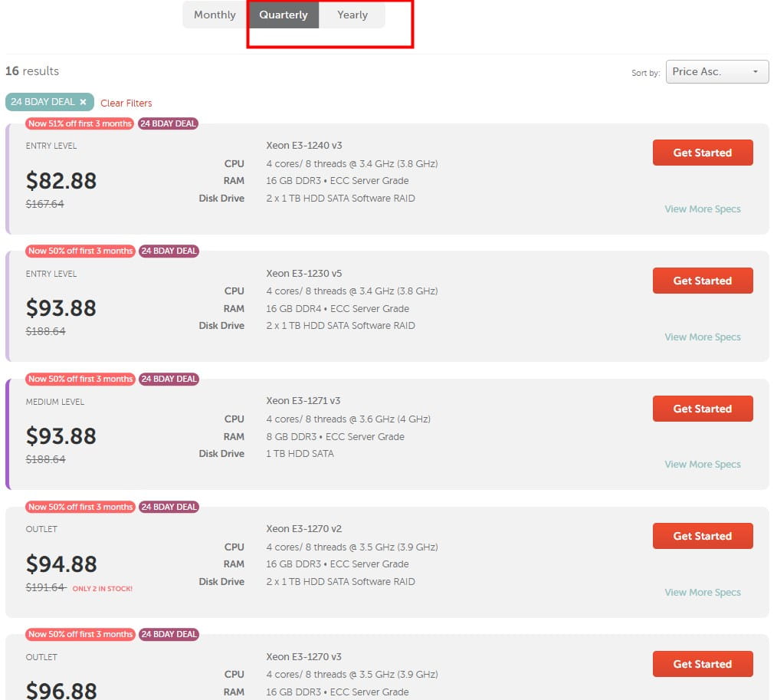
Task: Get Started on the $94.88 Outlet plan
Action: 702,536
